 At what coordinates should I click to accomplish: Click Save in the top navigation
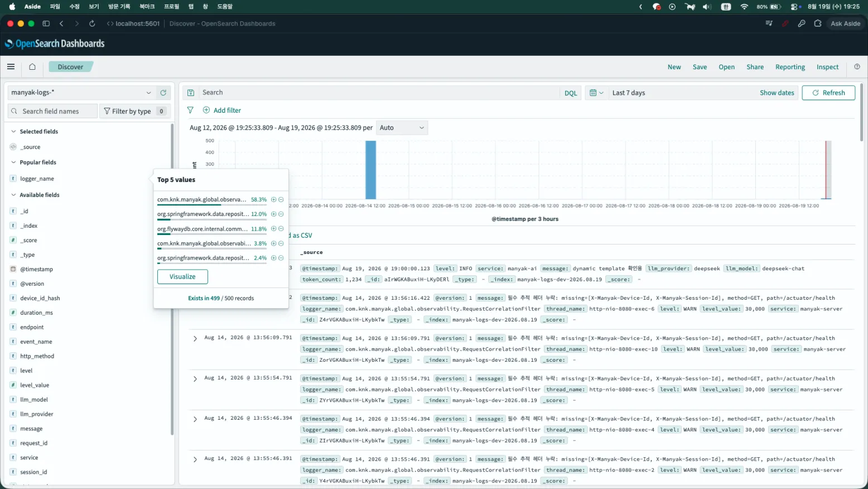(700, 67)
